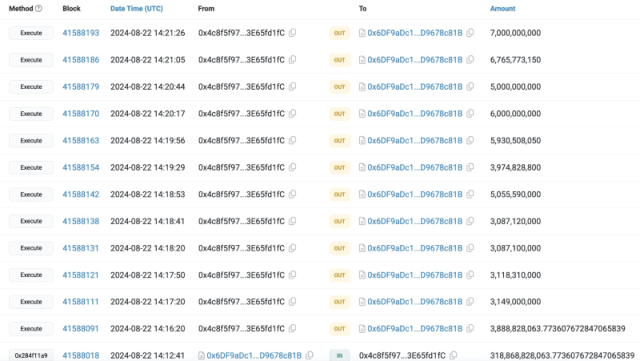The width and height of the screenshot is (640, 361).
Task: Sort by Amount column header
Action: click(502, 8)
